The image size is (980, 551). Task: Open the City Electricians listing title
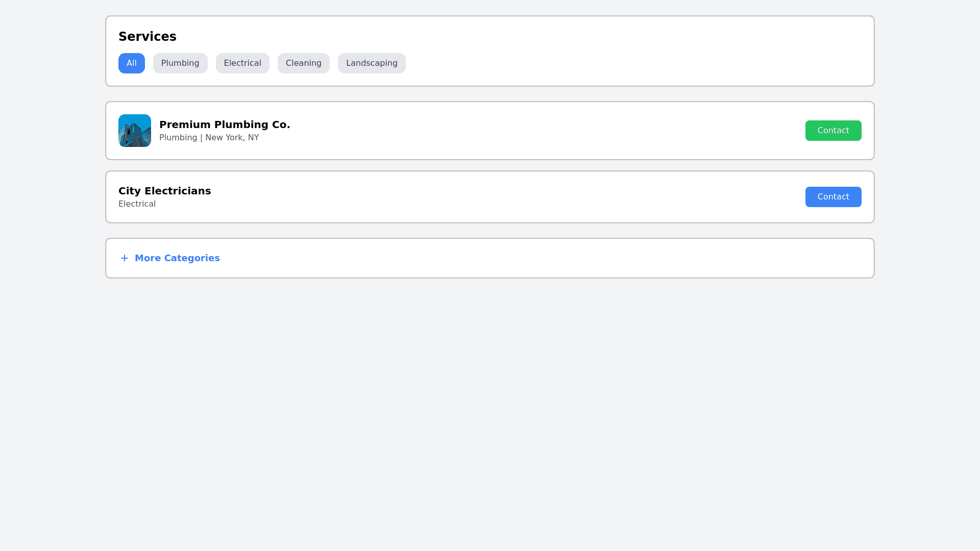(x=164, y=191)
